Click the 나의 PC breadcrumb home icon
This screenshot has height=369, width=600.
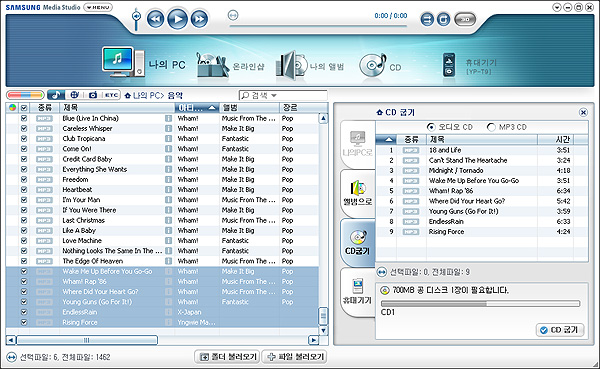[x=127, y=95]
